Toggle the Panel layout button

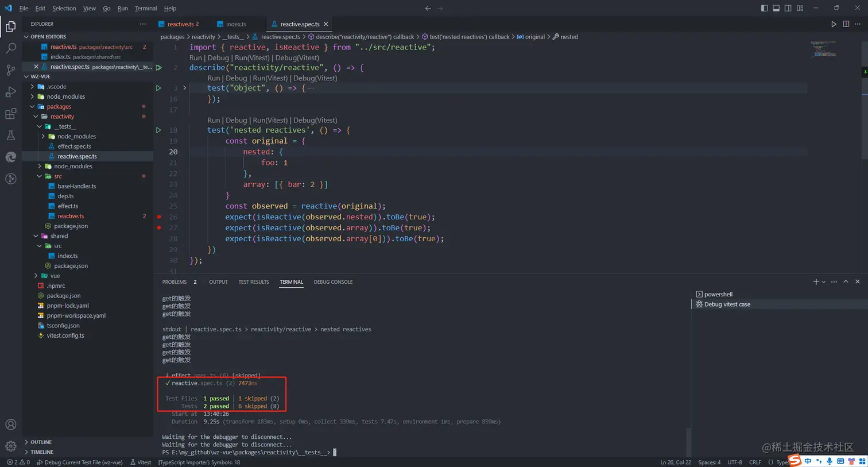pyautogui.click(x=776, y=8)
